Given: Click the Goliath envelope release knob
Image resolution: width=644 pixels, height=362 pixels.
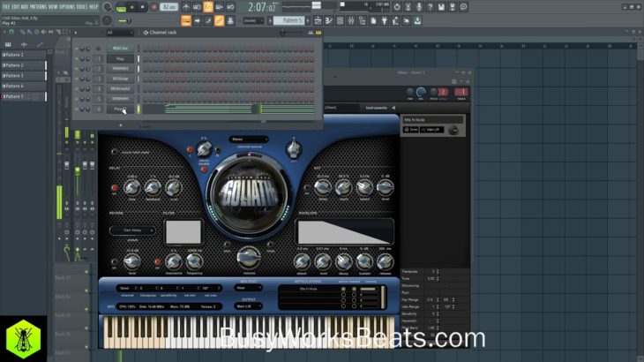Looking at the screenshot, I should coord(385,261).
